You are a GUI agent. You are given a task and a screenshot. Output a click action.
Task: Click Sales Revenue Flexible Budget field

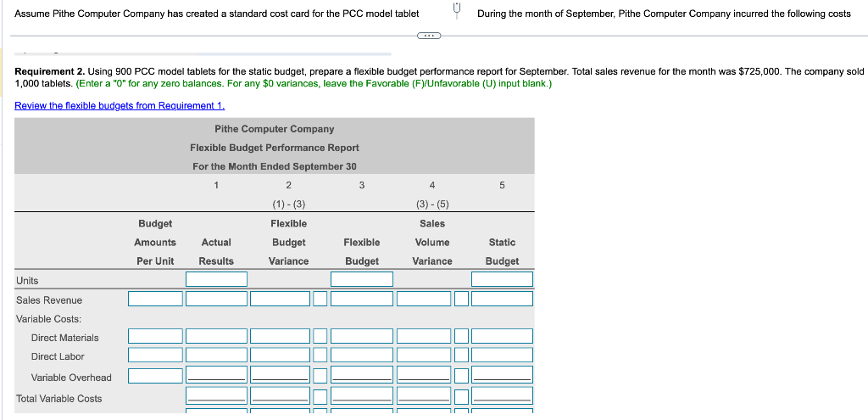362,299
